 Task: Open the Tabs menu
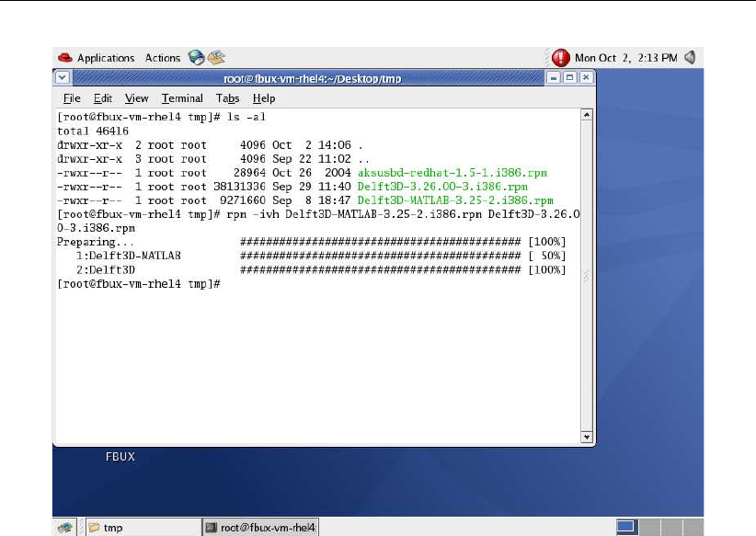[x=227, y=98]
